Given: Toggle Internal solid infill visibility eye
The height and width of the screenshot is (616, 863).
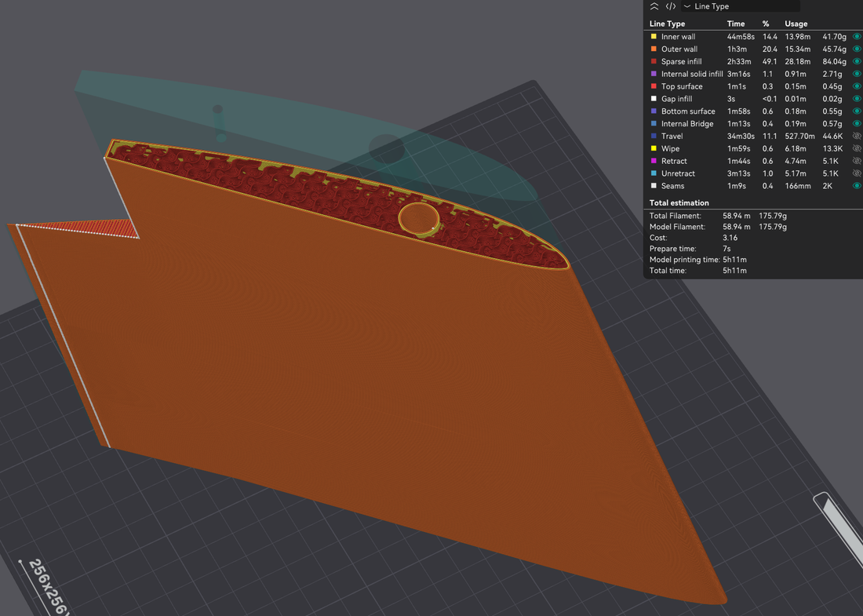Looking at the screenshot, I should [857, 74].
